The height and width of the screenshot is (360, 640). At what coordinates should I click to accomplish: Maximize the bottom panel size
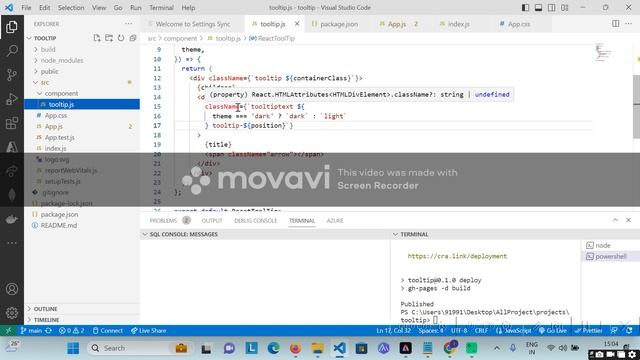click(615, 220)
